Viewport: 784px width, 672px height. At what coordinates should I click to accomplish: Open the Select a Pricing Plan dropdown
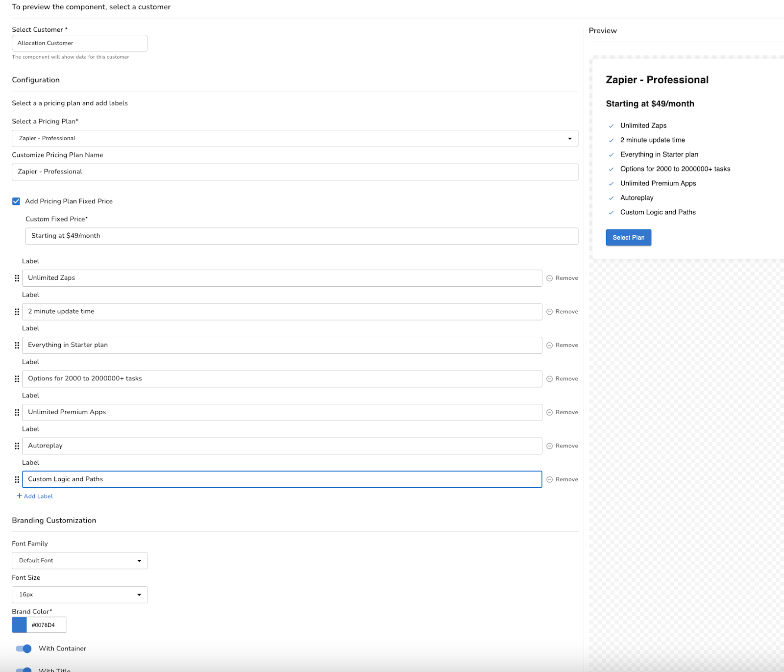pos(295,139)
